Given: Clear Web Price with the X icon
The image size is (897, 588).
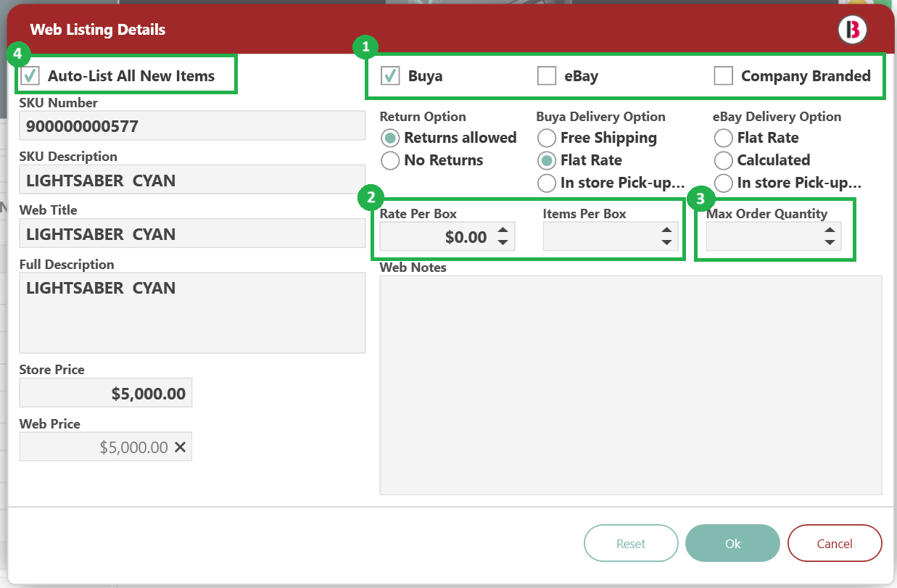Looking at the screenshot, I should click(181, 447).
